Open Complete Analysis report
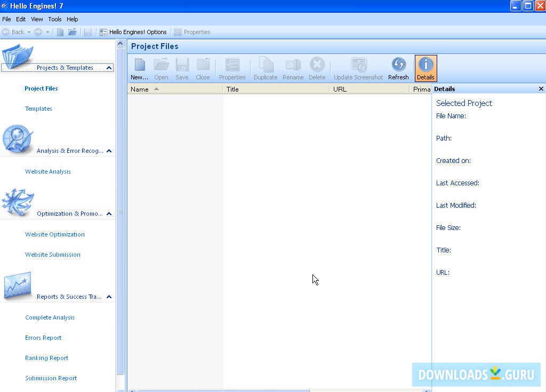546x392 pixels. click(x=50, y=317)
